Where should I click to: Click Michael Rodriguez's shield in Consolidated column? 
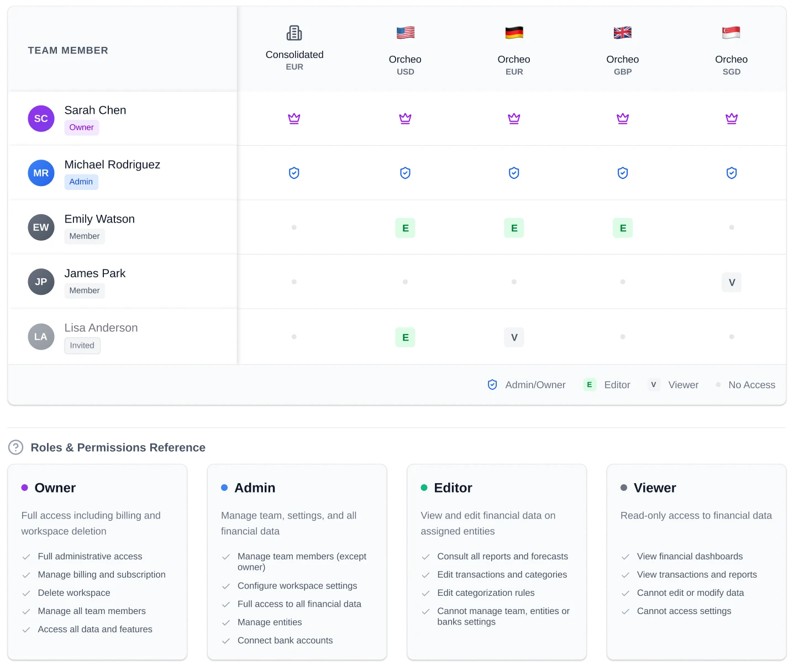click(x=294, y=173)
